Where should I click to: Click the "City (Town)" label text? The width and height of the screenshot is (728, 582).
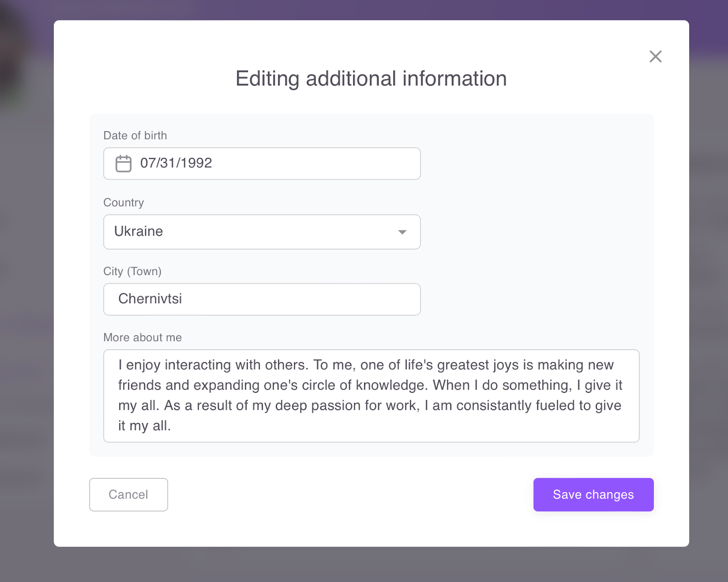coord(132,271)
